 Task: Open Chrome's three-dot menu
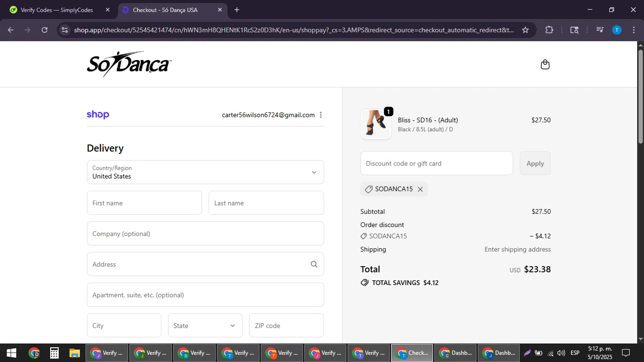point(634,30)
